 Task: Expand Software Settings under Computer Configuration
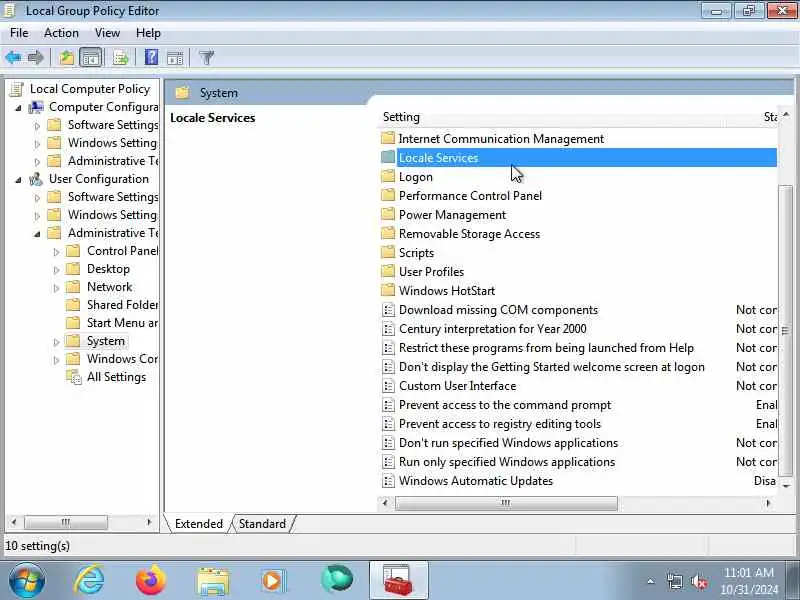point(37,126)
